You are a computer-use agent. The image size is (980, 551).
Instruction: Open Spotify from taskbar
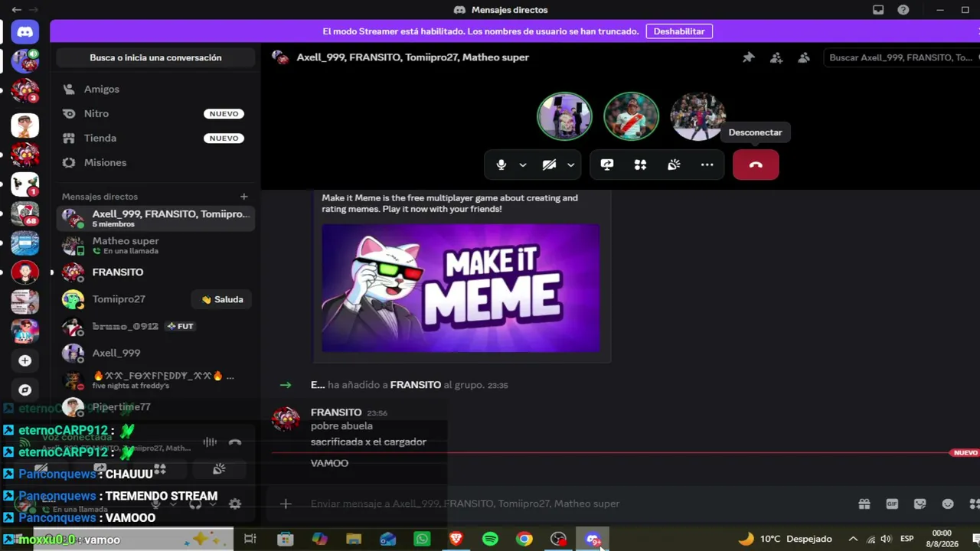(490, 539)
